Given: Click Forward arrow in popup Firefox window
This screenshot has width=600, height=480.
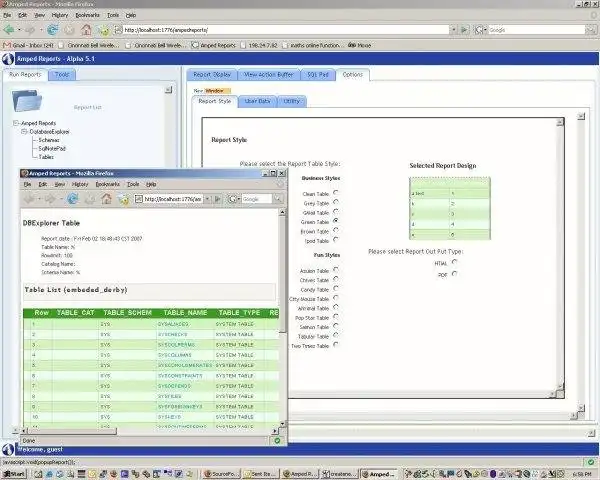Looking at the screenshot, I should (51, 199).
